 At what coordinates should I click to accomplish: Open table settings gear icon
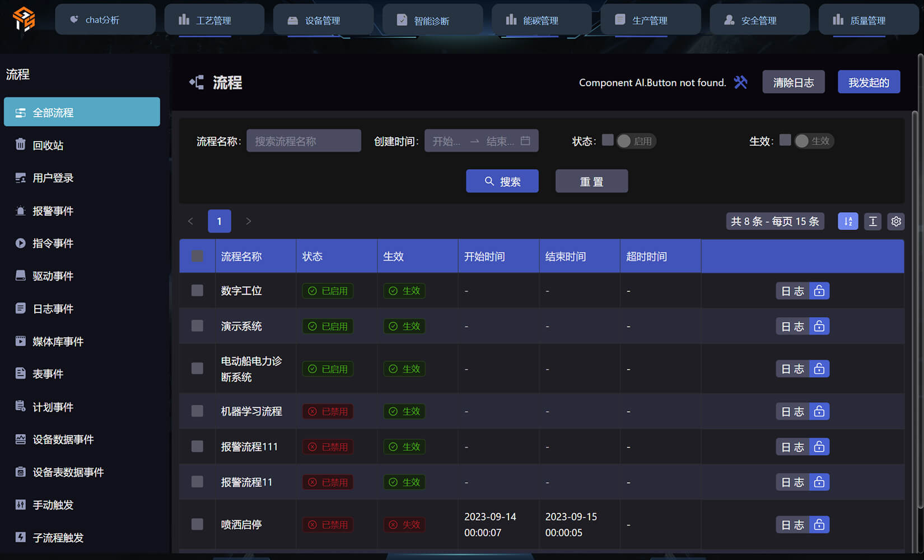pyautogui.click(x=896, y=221)
